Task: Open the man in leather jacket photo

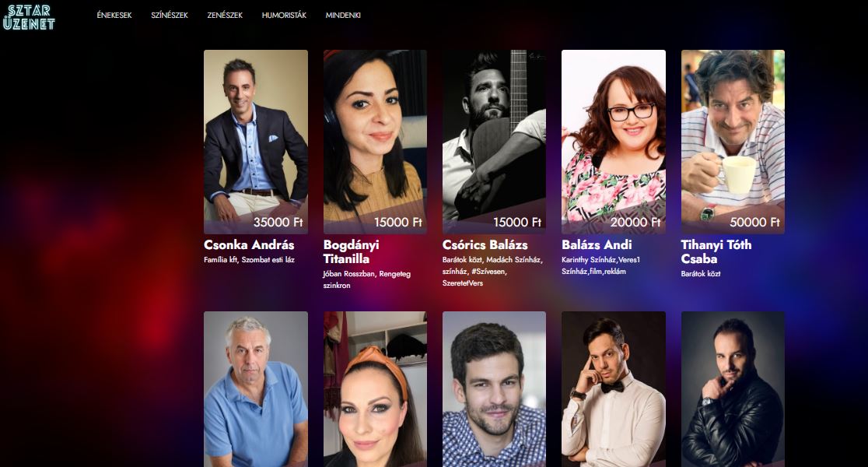Action: (733, 389)
